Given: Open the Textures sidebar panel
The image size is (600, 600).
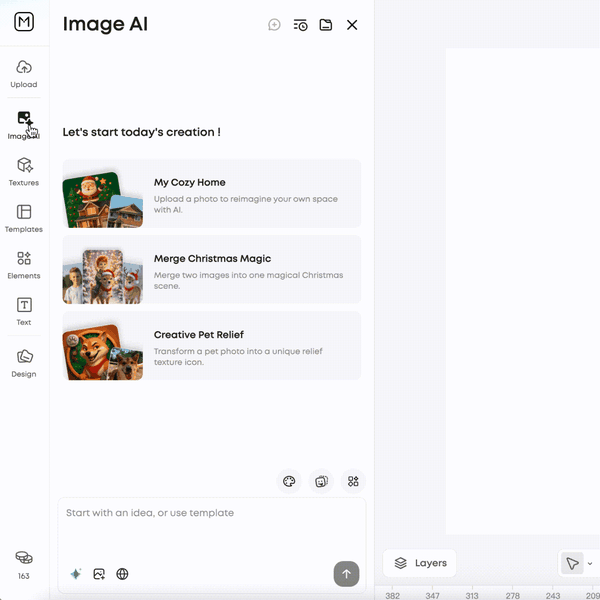Looking at the screenshot, I should pyautogui.click(x=24, y=171).
